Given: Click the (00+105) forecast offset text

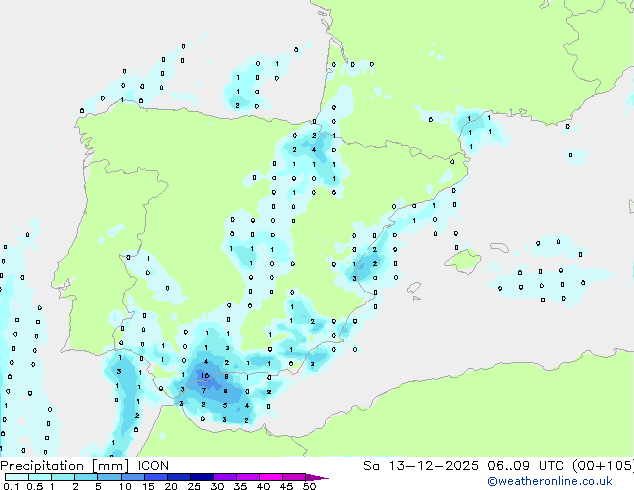Looking at the screenshot, I should (603, 466).
